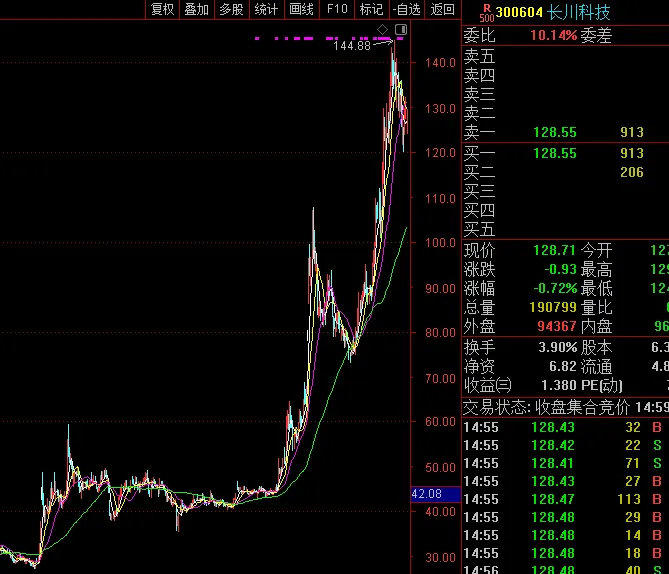Image resolution: width=669 pixels, height=574 pixels.
Task: Click the 收益(三) value 1.380
Action: pos(558,385)
